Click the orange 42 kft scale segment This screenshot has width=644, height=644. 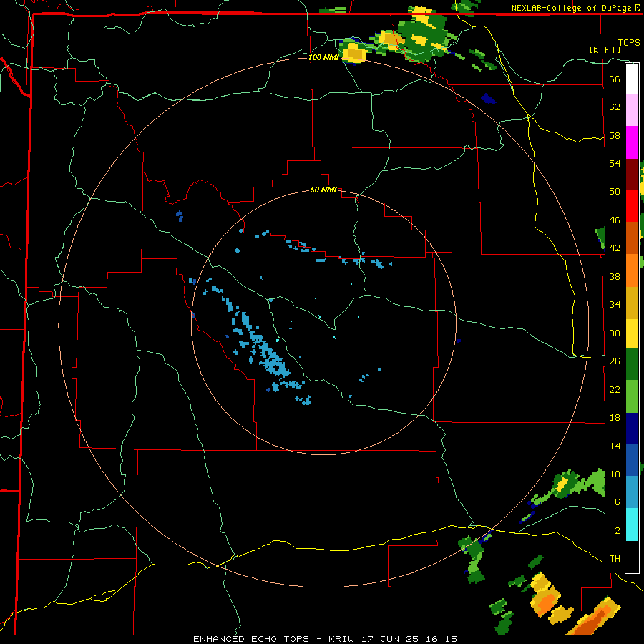pyautogui.click(x=632, y=270)
